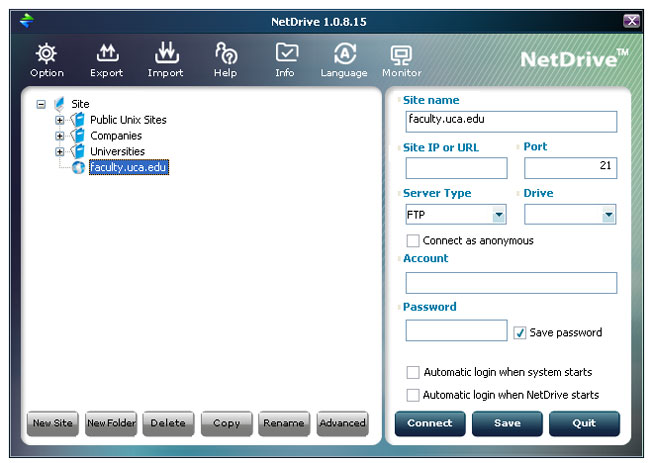
Task: Click the faculty.uca.edu globe icon
Action: (78, 167)
